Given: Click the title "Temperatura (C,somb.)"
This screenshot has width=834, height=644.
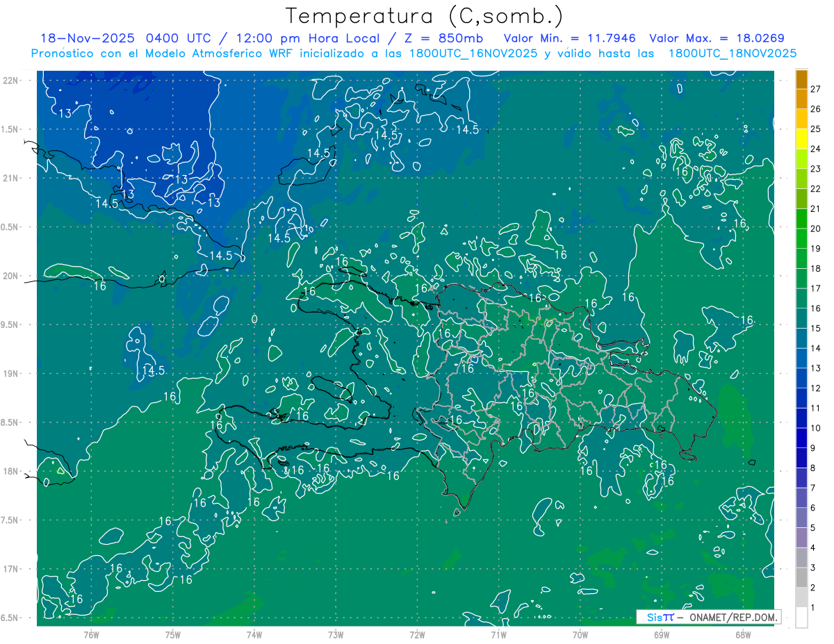Looking at the screenshot, I should tap(425, 16).
